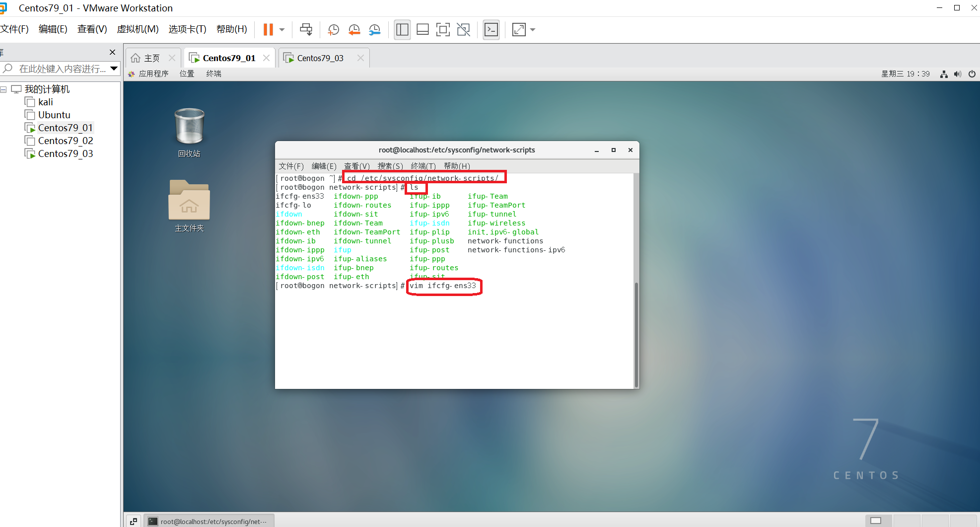Screen dimensions: 980x527
Task: Click the terminal taskbar entry
Action: point(209,521)
